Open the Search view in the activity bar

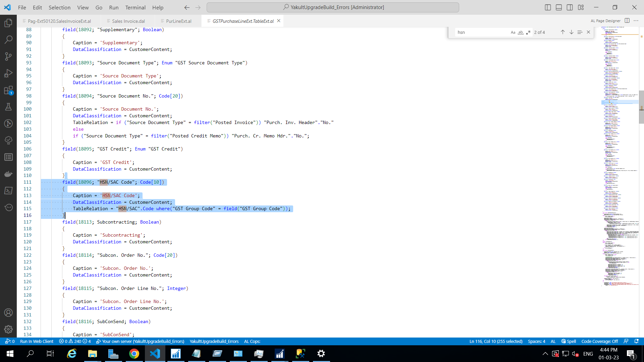tap(8, 39)
